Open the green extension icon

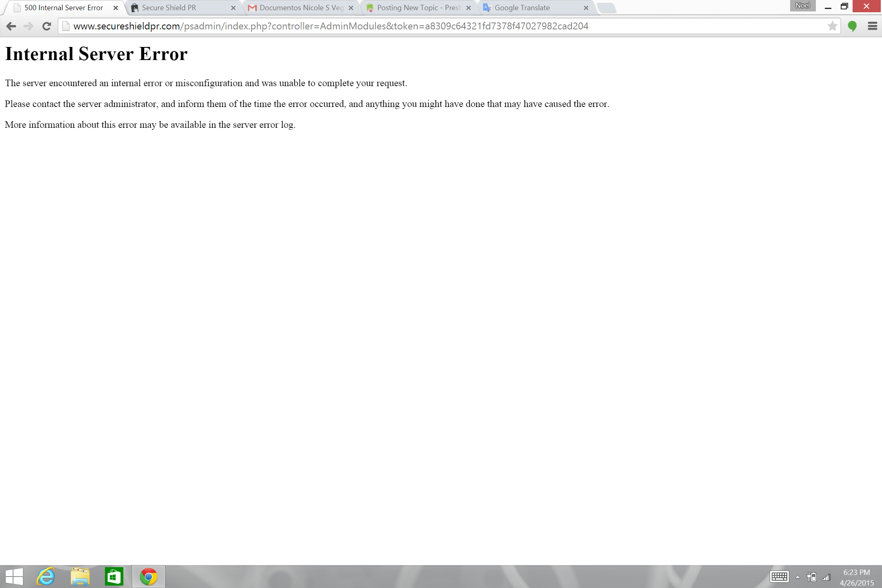pyautogui.click(x=852, y=26)
